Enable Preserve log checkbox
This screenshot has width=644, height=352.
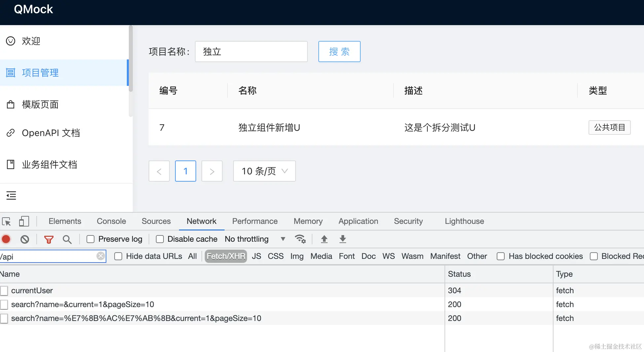click(x=90, y=239)
